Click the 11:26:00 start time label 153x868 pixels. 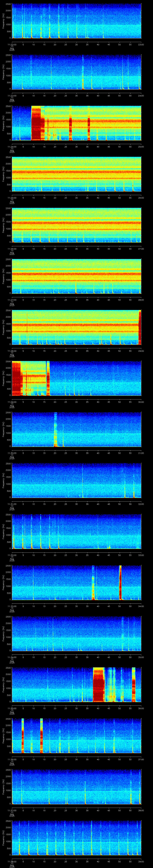pos(12,249)
